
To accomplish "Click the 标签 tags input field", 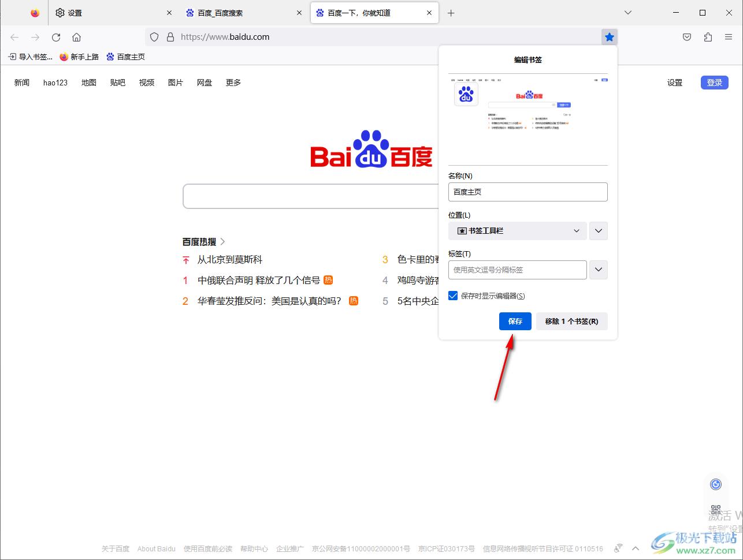I will 518,270.
